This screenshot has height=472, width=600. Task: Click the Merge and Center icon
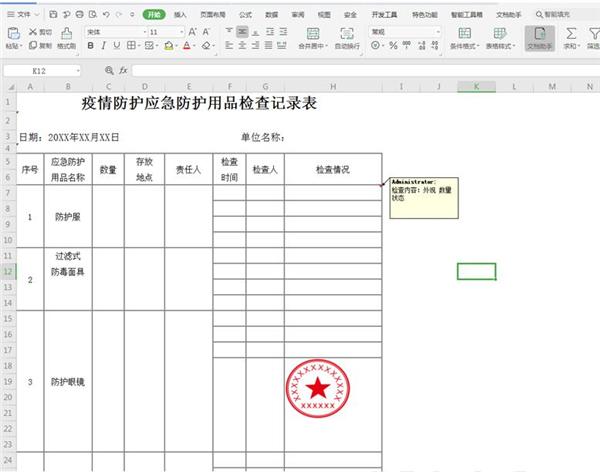click(x=313, y=34)
